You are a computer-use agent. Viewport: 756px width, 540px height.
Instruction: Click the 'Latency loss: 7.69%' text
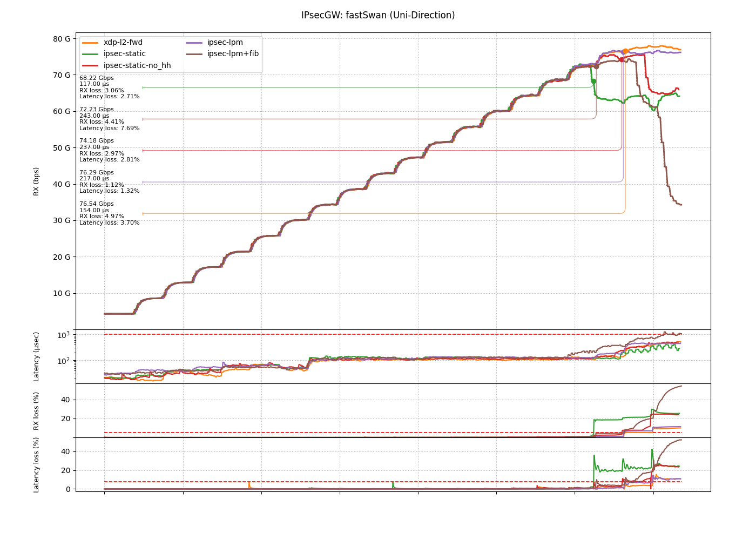[110, 128]
